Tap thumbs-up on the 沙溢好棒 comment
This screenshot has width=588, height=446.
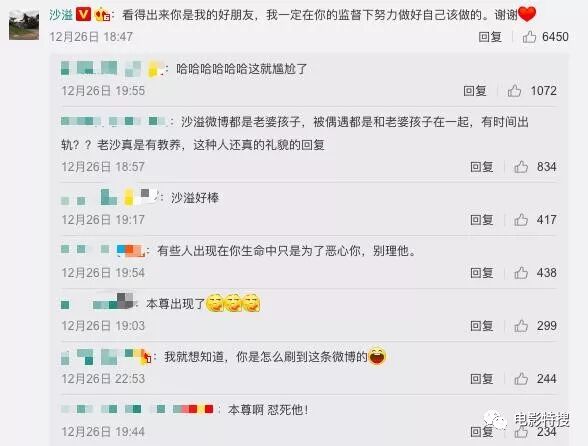521,219
